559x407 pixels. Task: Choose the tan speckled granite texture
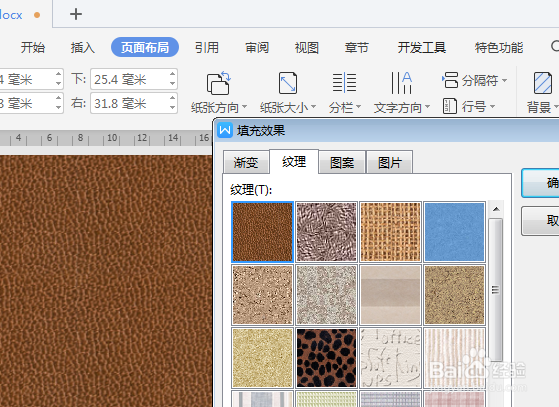pos(262,295)
